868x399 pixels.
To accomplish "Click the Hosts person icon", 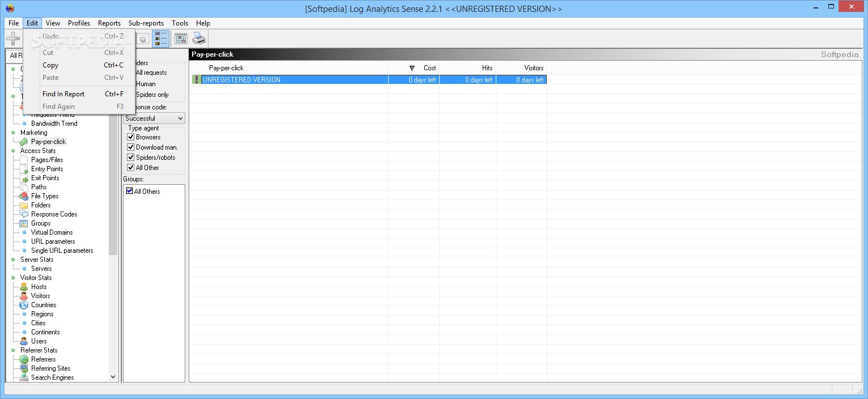I will (x=24, y=287).
